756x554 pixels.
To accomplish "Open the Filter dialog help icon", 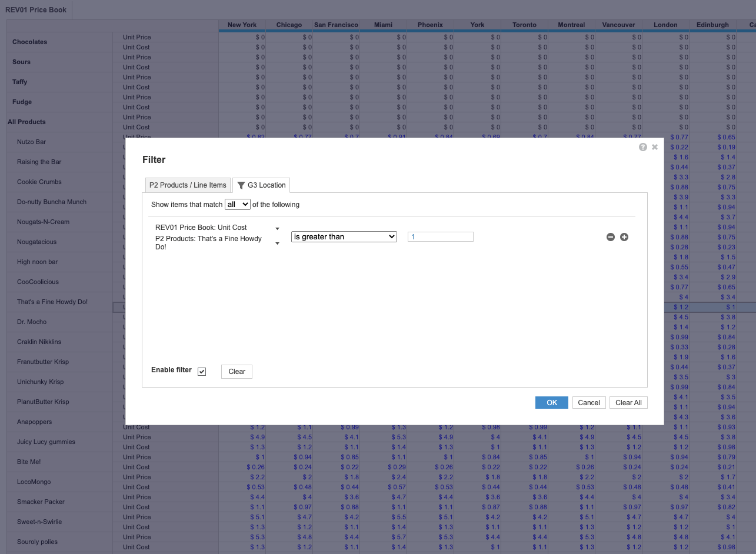I will coord(643,147).
